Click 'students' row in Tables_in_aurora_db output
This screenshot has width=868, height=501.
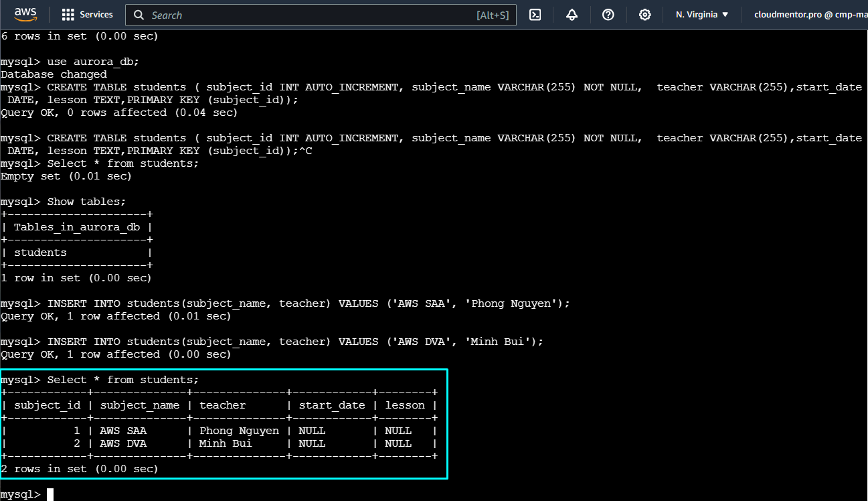40,253
